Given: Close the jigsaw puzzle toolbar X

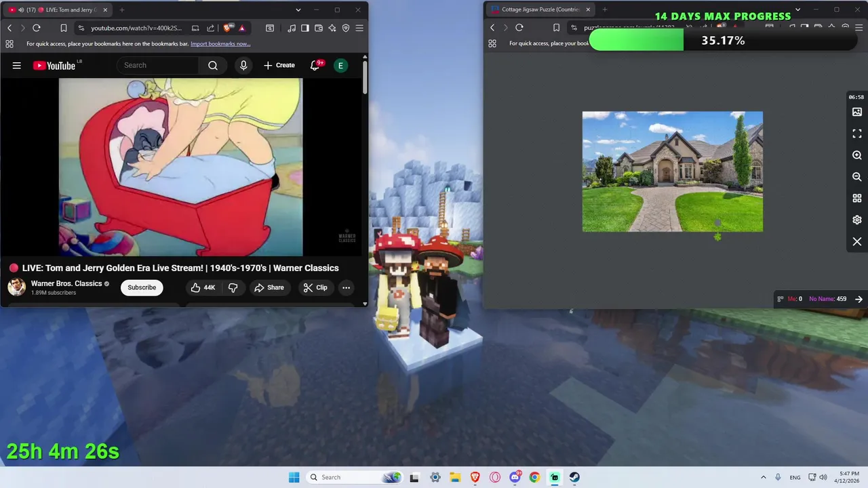Looking at the screenshot, I should (857, 242).
